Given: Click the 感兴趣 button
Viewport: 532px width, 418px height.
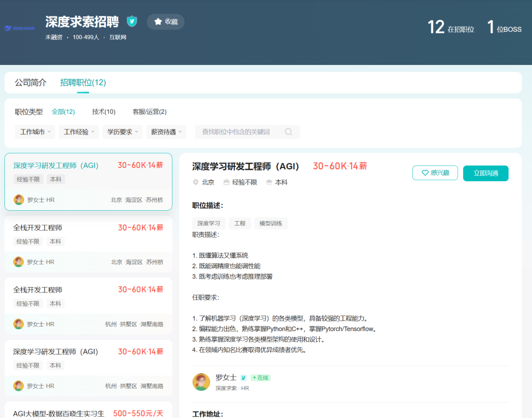Looking at the screenshot, I should coord(435,173).
